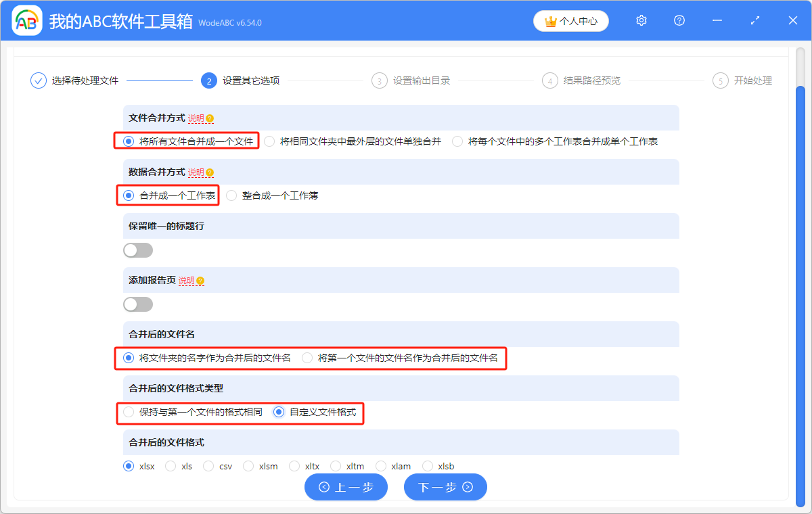Click the help question mark icon in titlebar

[x=679, y=20]
